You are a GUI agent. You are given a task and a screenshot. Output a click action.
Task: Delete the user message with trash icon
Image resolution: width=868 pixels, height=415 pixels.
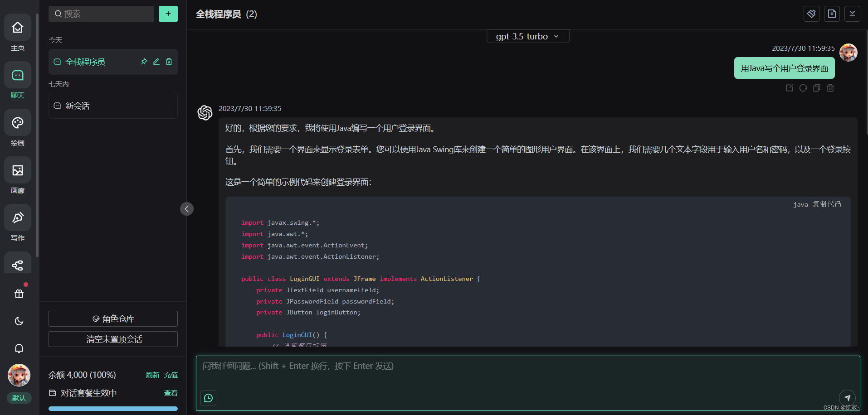click(x=830, y=88)
